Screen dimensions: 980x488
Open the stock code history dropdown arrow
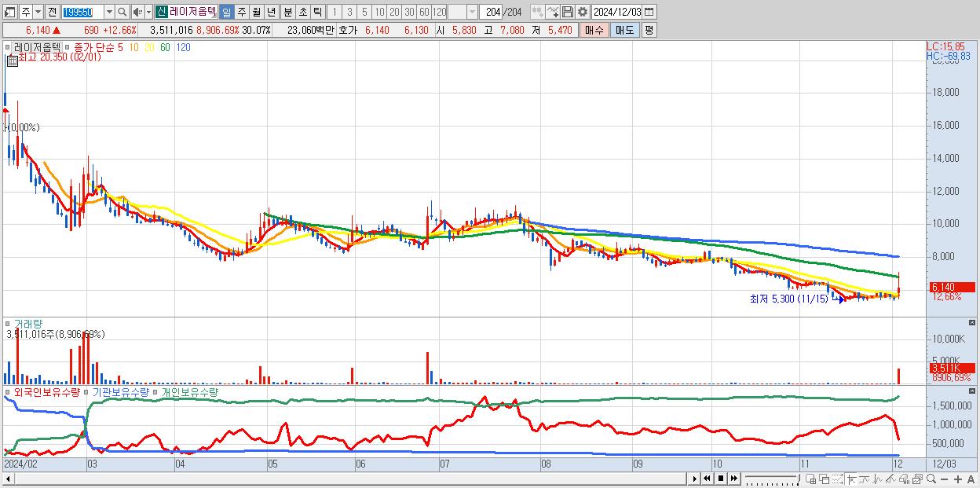tap(109, 12)
